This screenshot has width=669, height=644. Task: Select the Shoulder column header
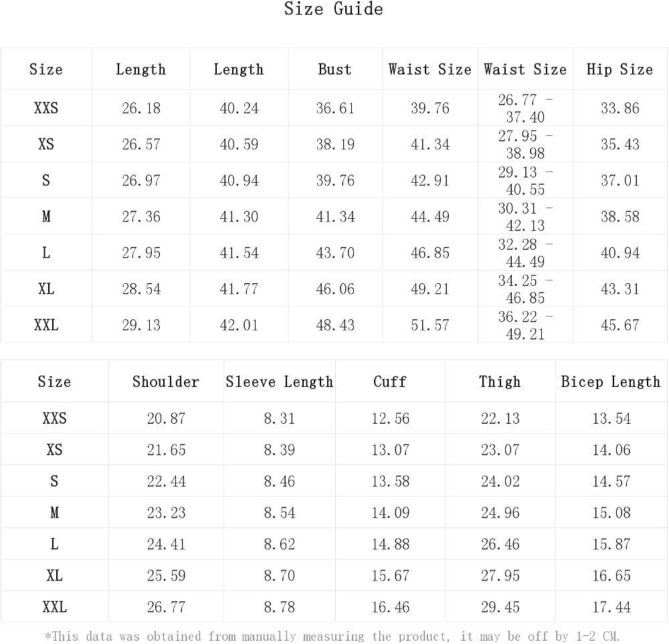coord(166,382)
